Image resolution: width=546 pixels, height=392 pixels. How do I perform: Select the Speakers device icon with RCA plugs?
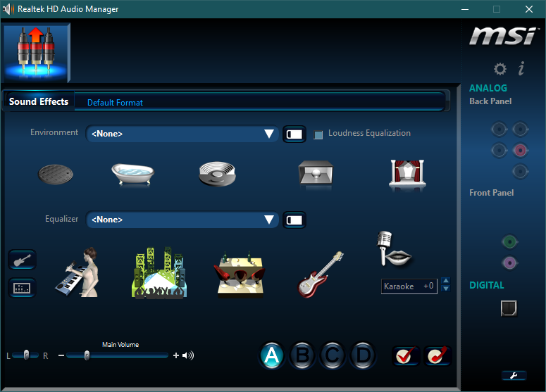tap(36, 52)
